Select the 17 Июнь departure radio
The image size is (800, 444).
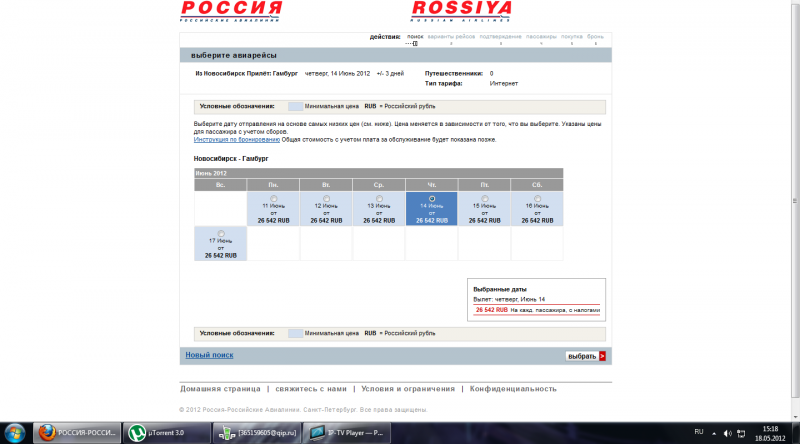pos(221,234)
